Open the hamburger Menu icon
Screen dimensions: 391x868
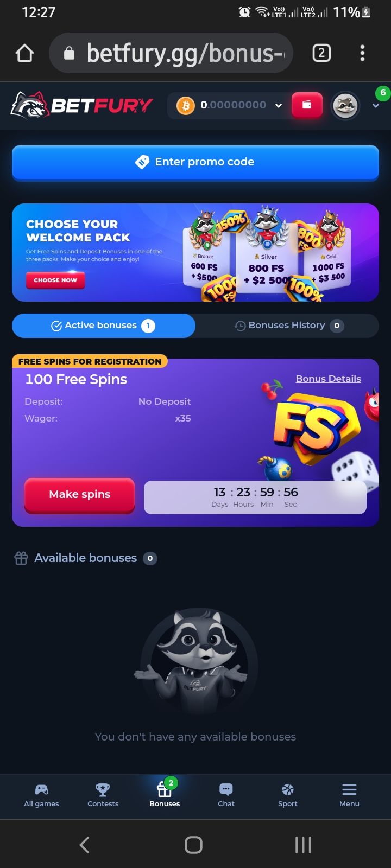click(349, 795)
